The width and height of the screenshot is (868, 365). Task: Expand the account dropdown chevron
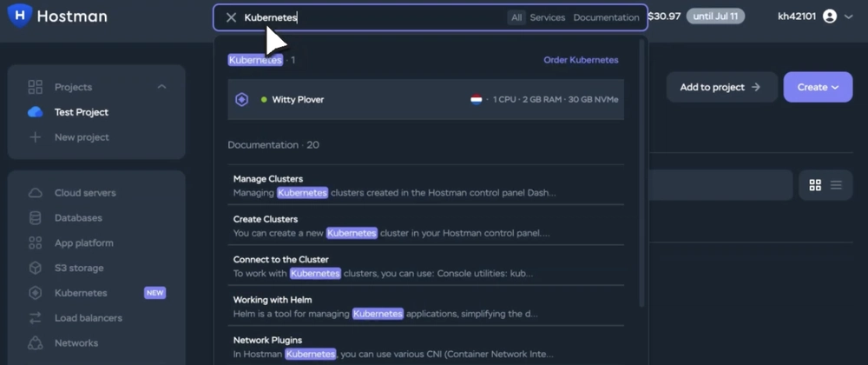(x=849, y=17)
